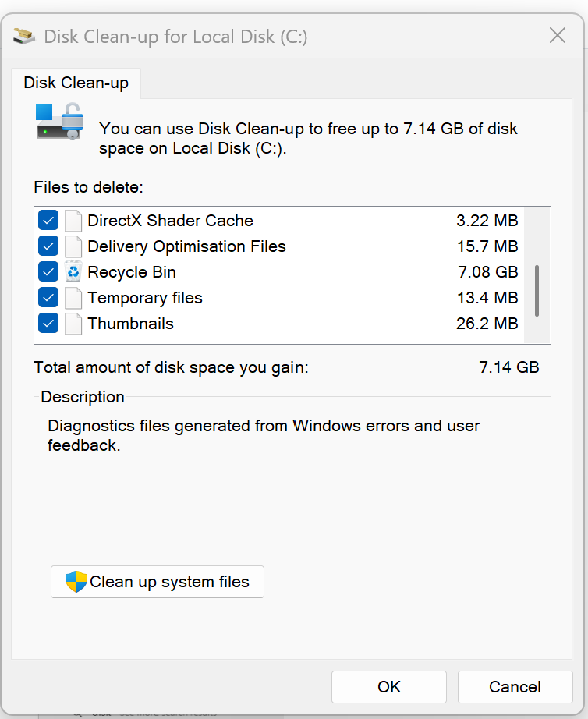
Task: Close the Disk Clean-up dialog window
Action: pos(557,35)
